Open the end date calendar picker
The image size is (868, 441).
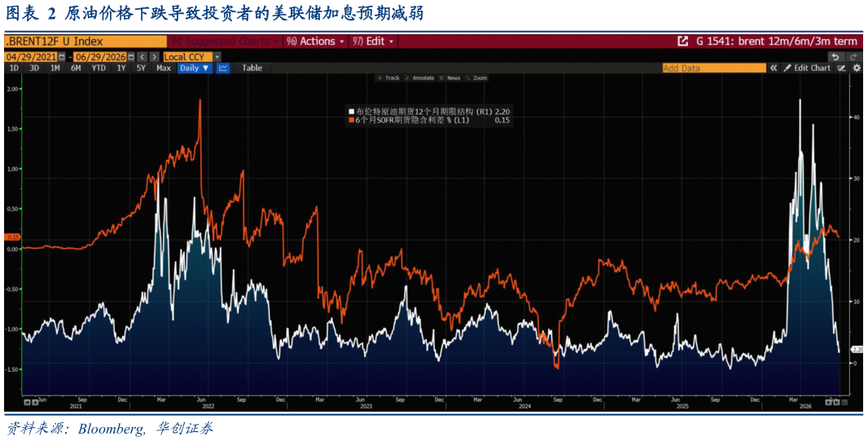click(130, 56)
